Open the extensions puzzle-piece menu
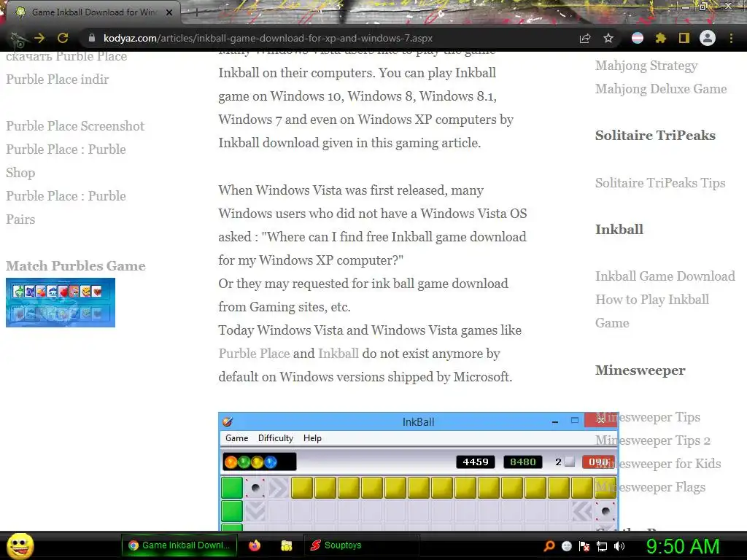Image resolution: width=747 pixels, height=560 pixels. 661,38
